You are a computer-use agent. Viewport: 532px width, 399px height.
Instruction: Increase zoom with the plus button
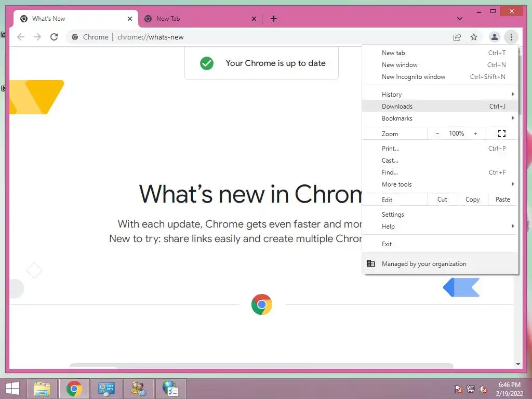[x=475, y=134]
